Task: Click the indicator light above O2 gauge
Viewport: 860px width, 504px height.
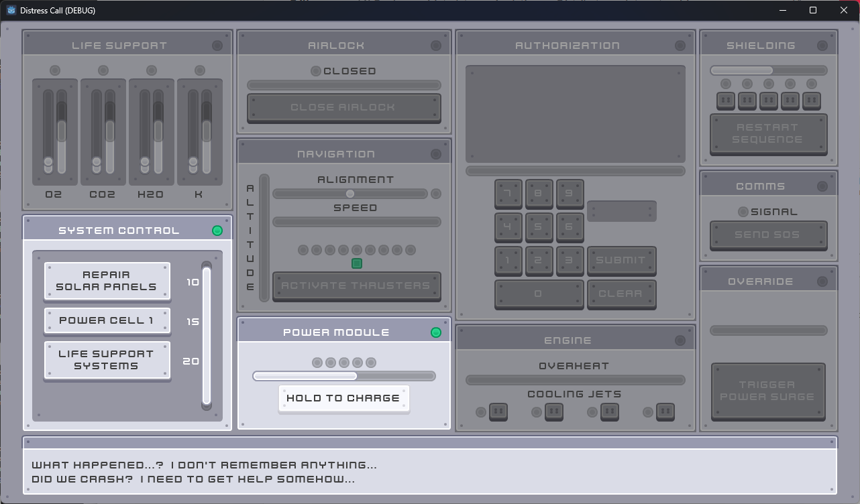Action: [x=55, y=70]
